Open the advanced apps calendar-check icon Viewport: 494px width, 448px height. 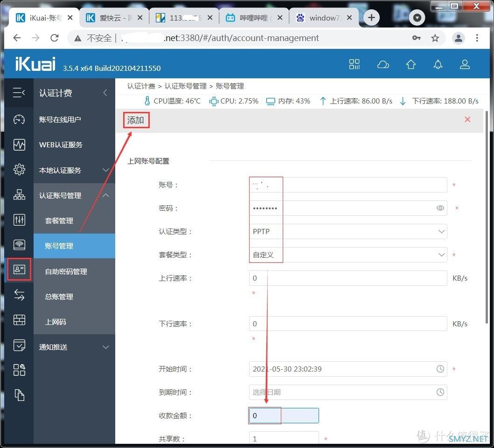click(19, 345)
